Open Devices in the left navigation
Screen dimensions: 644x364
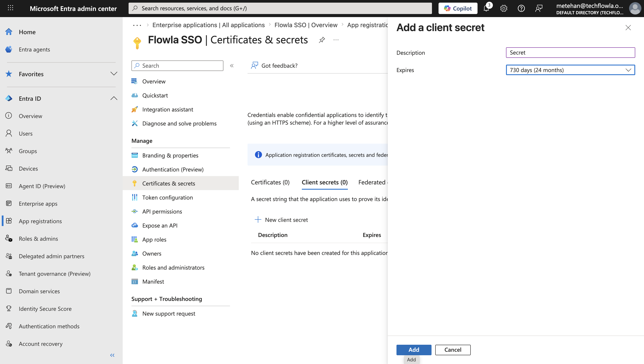pyautogui.click(x=28, y=168)
